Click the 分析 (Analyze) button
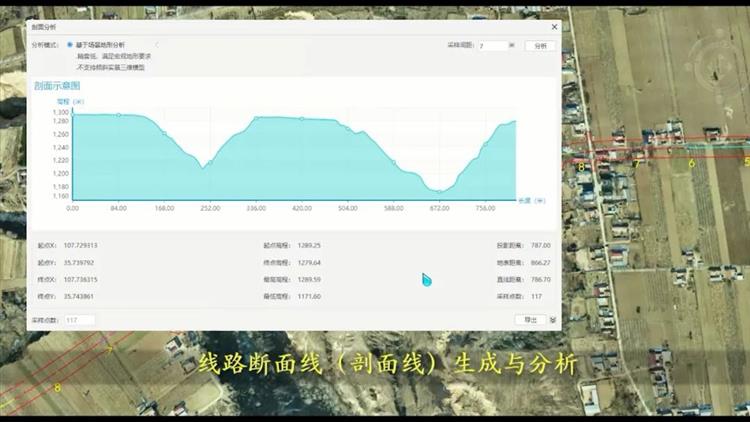 [x=540, y=46]
